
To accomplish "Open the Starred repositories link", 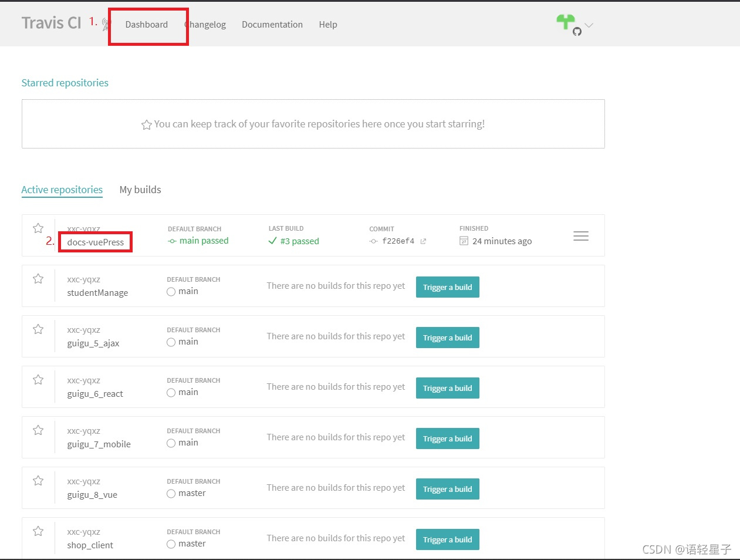I will pyautogui.click(x=65, y=83).
